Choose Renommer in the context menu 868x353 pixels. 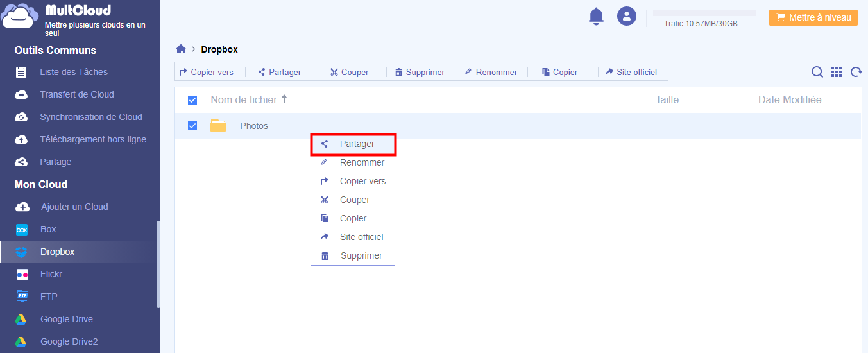point(353,162)
